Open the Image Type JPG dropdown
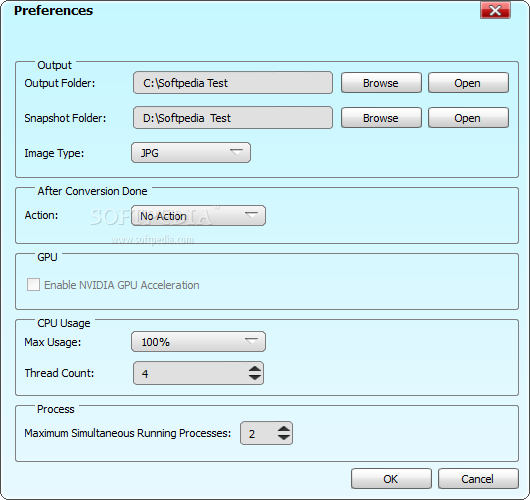Viewport: 530px width, 500px height. click(x=191, y=152)
